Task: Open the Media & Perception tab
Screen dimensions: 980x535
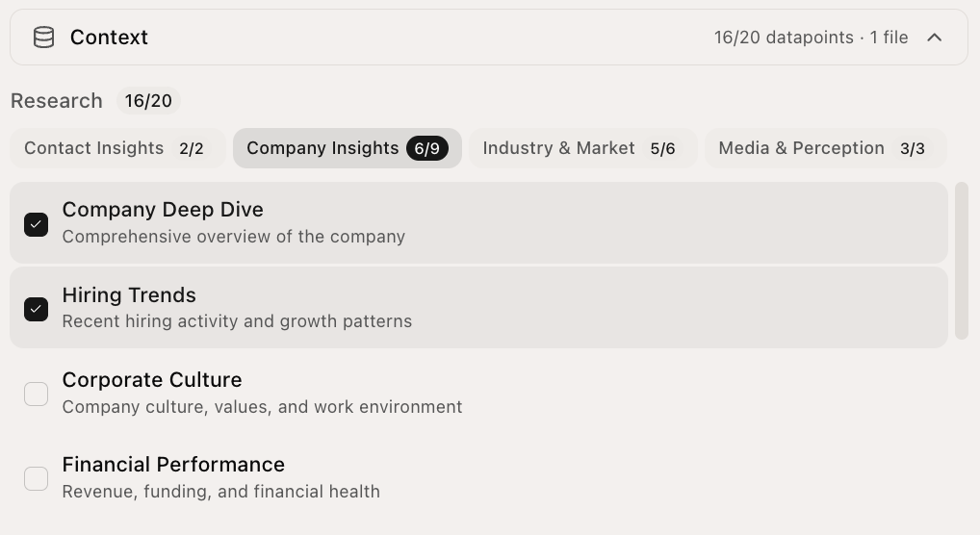Action: 826,148
